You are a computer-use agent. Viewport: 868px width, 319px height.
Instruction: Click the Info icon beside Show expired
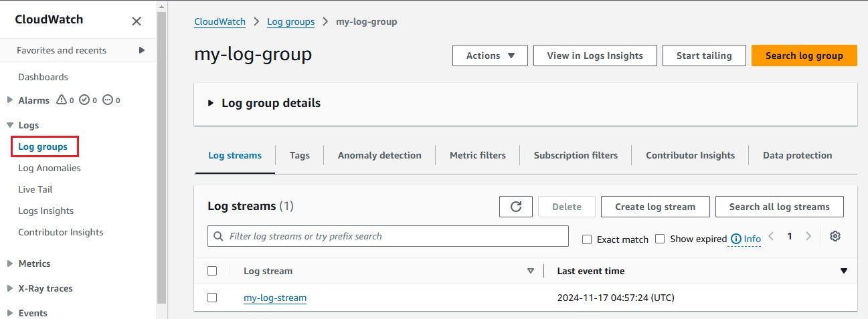(x=736, y=239)
